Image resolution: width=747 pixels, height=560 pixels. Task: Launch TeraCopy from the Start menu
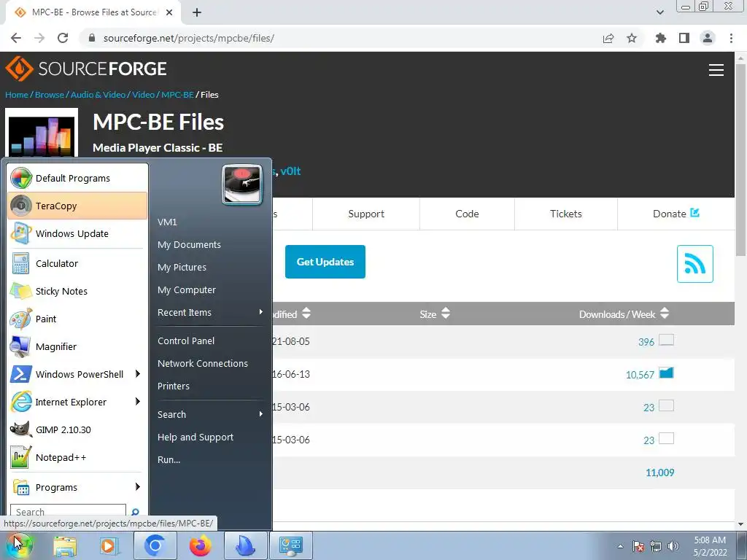tap(77, 206)
